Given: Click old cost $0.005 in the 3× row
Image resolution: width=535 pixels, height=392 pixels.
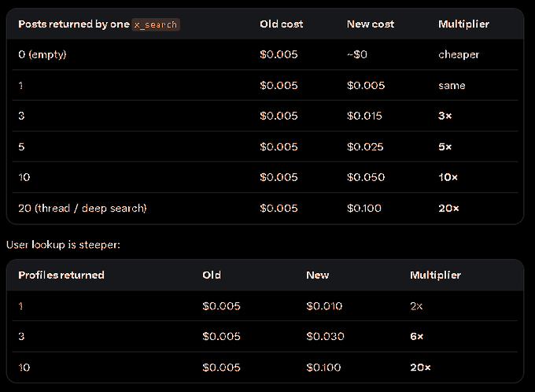Looking at the screenshot, I should click(279, 116).
